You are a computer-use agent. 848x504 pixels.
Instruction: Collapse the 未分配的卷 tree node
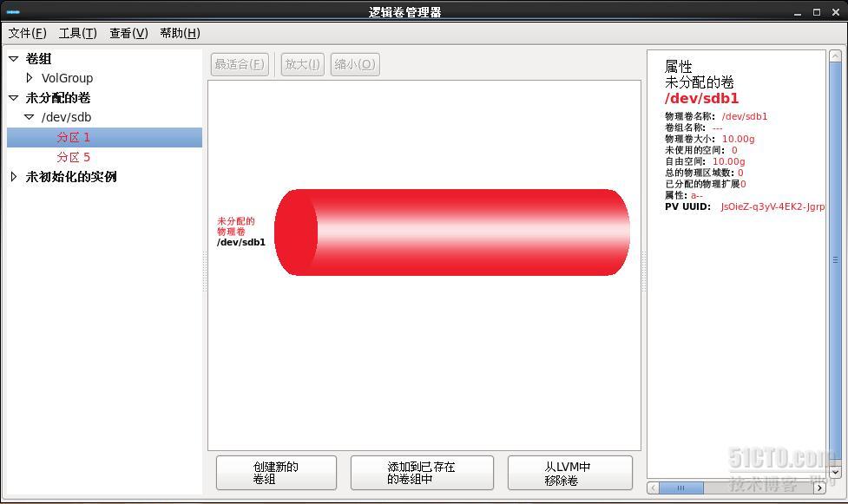click(x=14, y=98)
